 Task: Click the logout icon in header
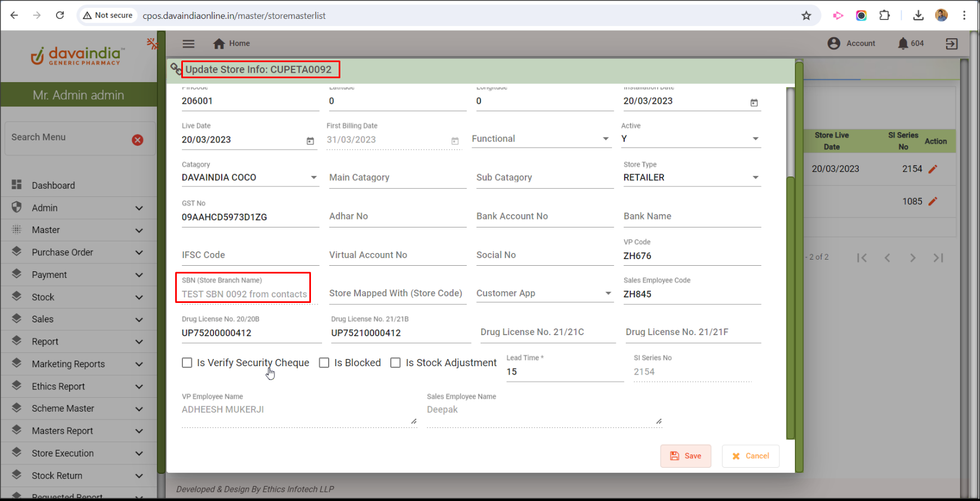point(951,44)
